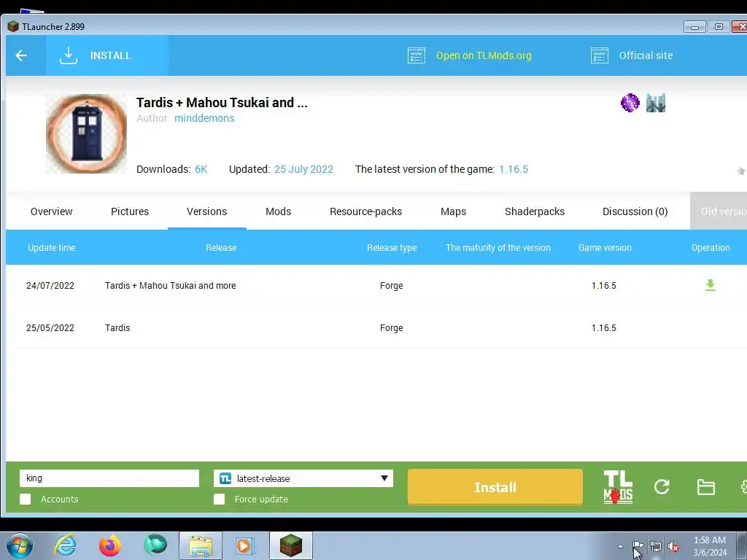Switch to the Maps tab
747x560 pixels.
(453, 211)
